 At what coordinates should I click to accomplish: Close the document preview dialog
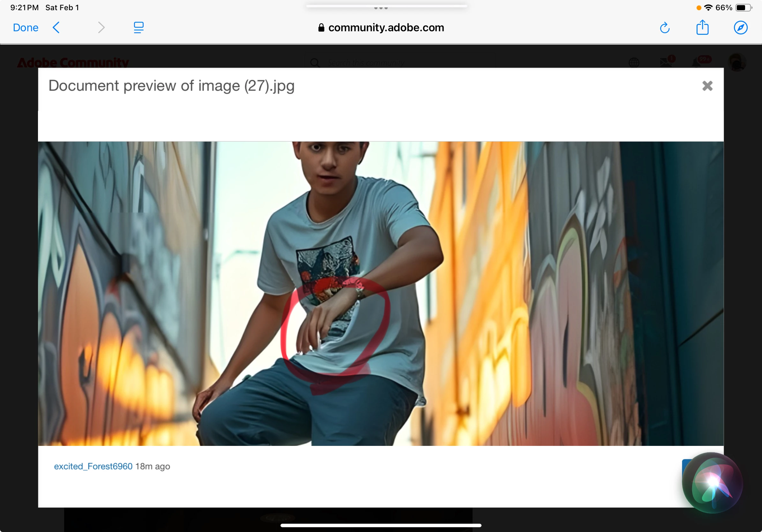tap(707, 86)
